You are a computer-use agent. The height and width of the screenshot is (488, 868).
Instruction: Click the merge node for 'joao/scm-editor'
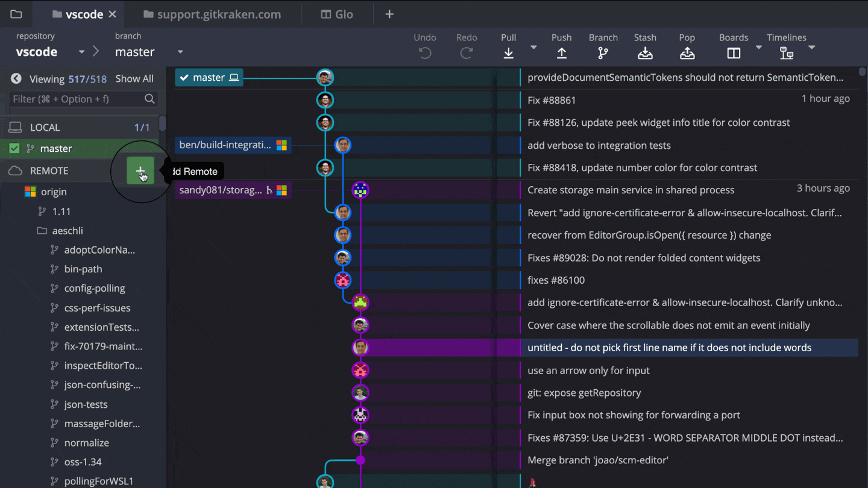(360, 460)
